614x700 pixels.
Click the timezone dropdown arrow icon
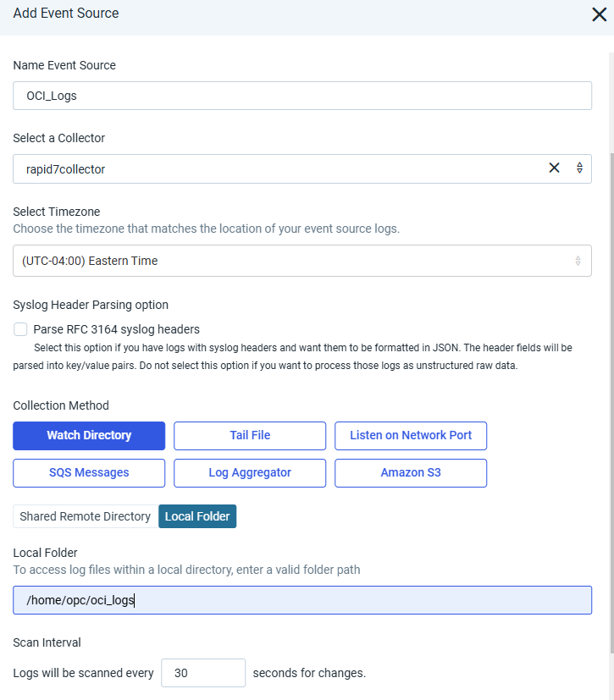tap(578, 261)
